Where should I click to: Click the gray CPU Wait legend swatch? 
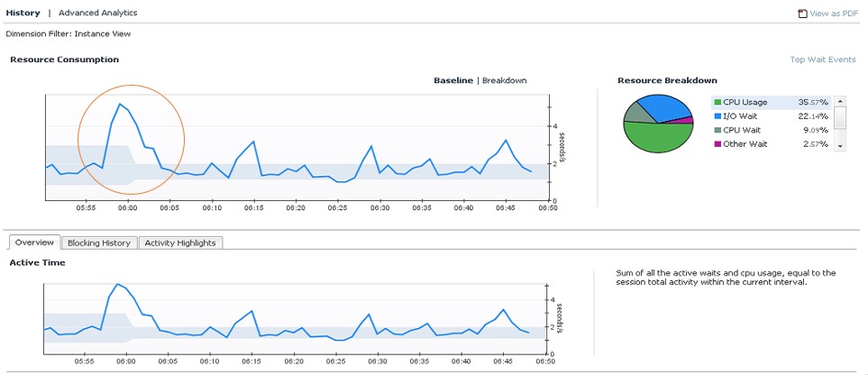tap(717, 130)
